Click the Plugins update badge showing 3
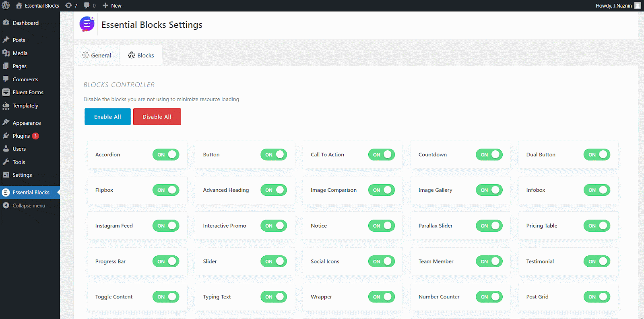The image size is (644, 319). pos(35,136)
